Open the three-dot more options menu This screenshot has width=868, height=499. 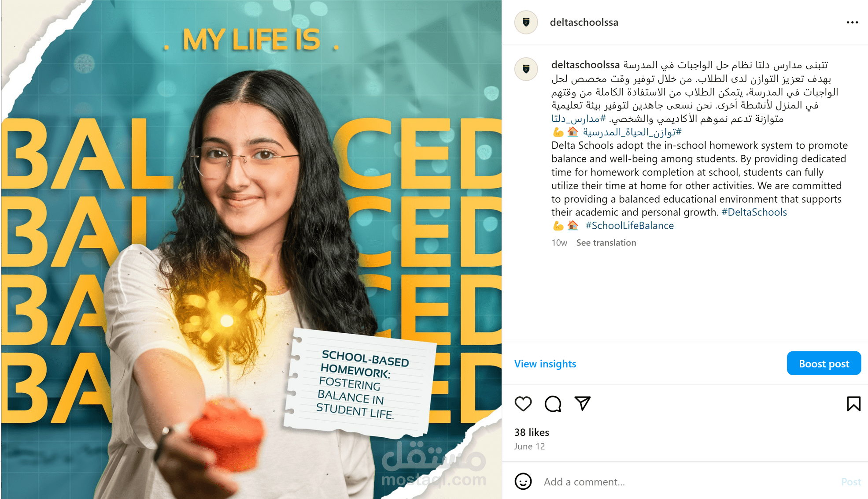tap(852, 22)
